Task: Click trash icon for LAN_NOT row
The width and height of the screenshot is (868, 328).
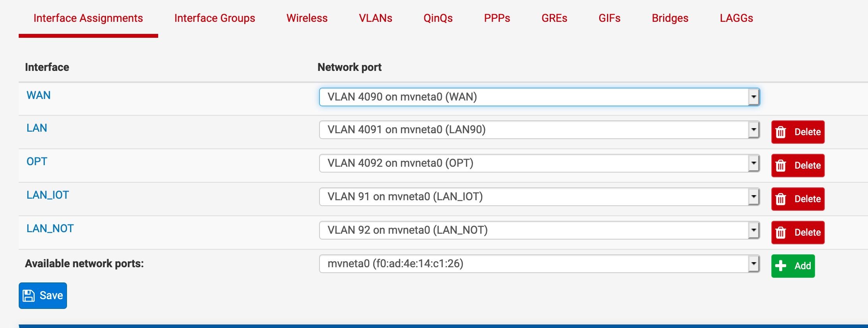Action: click(781, 233)
